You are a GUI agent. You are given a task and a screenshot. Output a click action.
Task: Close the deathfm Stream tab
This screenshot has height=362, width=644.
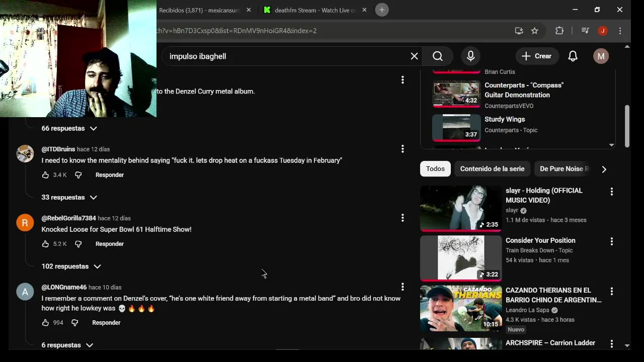pyautogui.click(x=364, y=10)
